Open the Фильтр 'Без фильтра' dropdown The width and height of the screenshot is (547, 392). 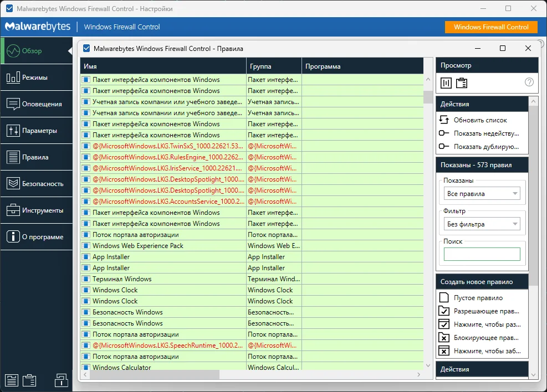[x=483, y=224]
